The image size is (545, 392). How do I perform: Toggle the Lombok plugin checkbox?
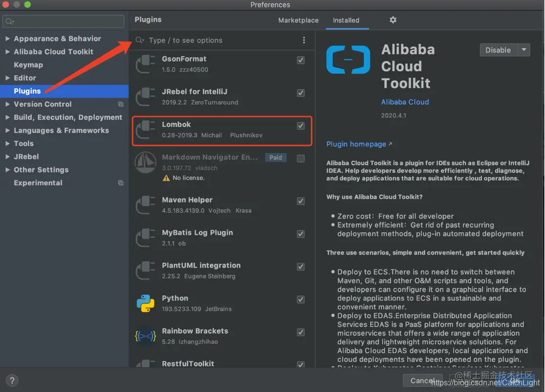[x=301, y=125]
